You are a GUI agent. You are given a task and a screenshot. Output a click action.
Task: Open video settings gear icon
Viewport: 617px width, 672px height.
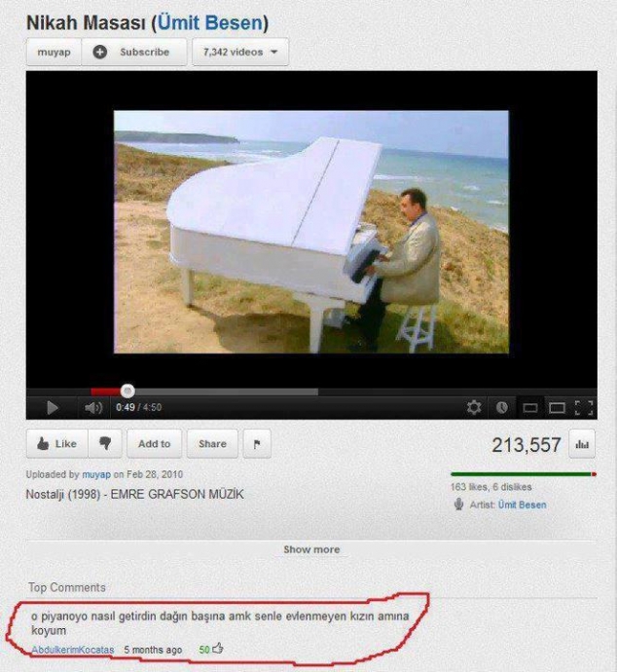(474, 407)
